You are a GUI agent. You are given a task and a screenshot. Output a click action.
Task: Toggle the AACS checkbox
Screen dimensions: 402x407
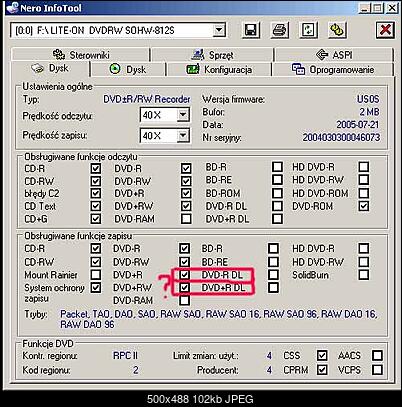[x=377, y=355]
